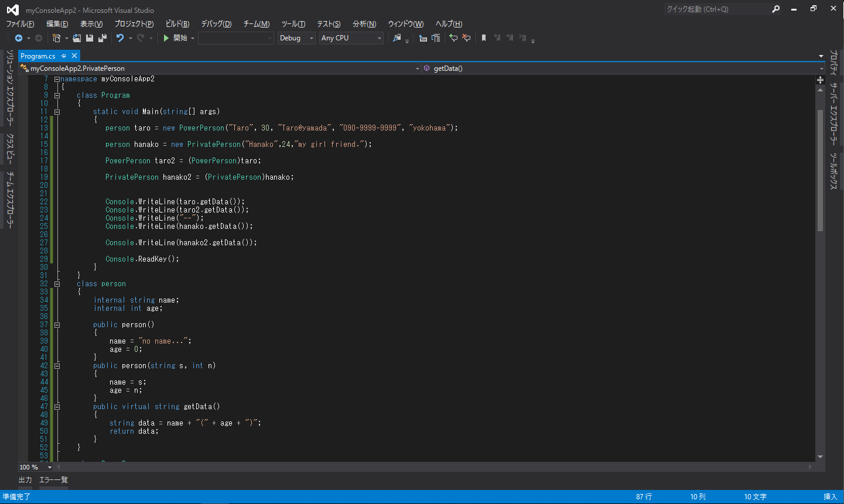Go to the previous bookmark icon
844x504 pixels.
[x=497, y=38]
